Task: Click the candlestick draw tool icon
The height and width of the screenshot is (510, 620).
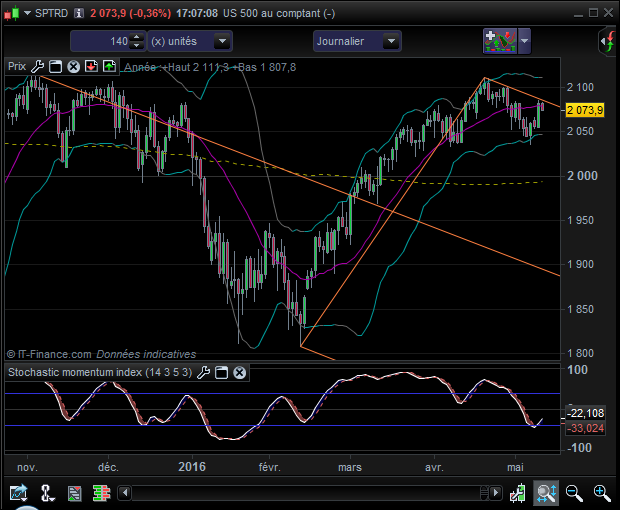Action: 517,493
